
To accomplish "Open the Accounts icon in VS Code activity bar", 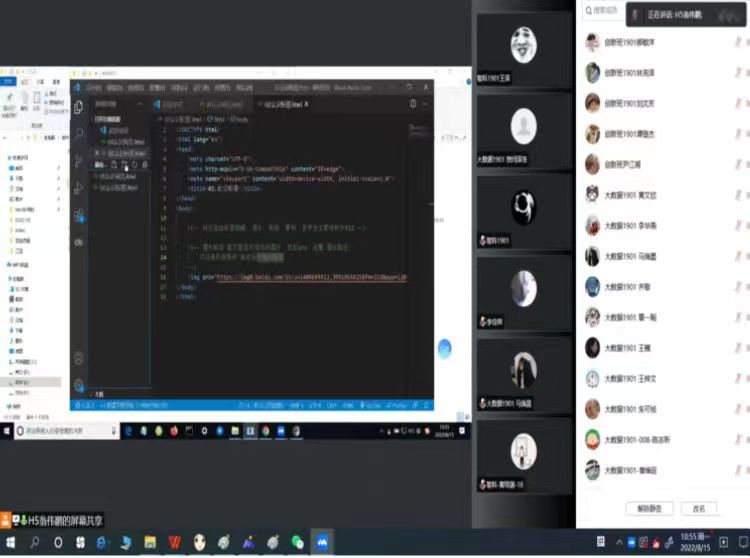I will point(78,358).
